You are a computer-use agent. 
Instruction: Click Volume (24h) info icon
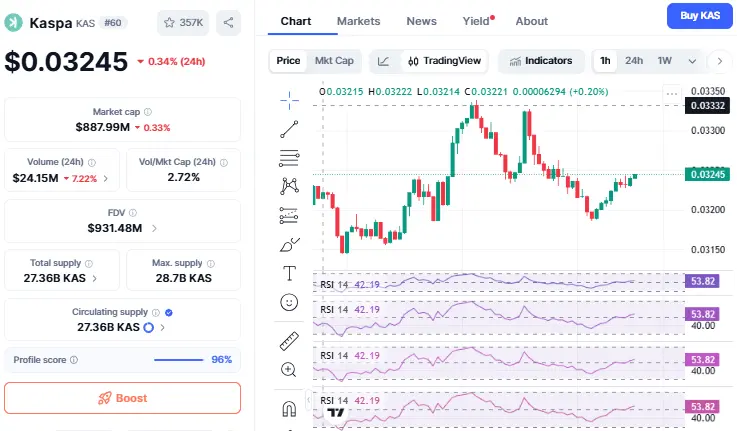pyautogui.click(x=92, y=163)
